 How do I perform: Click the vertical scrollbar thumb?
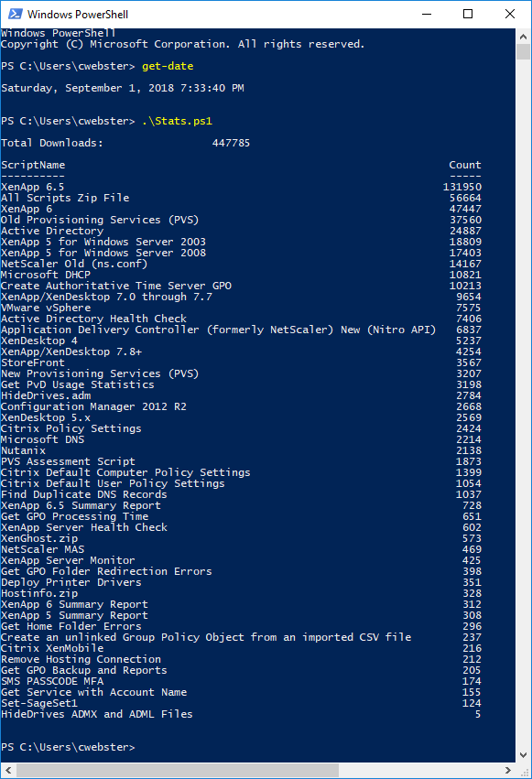tap(523, 51)
